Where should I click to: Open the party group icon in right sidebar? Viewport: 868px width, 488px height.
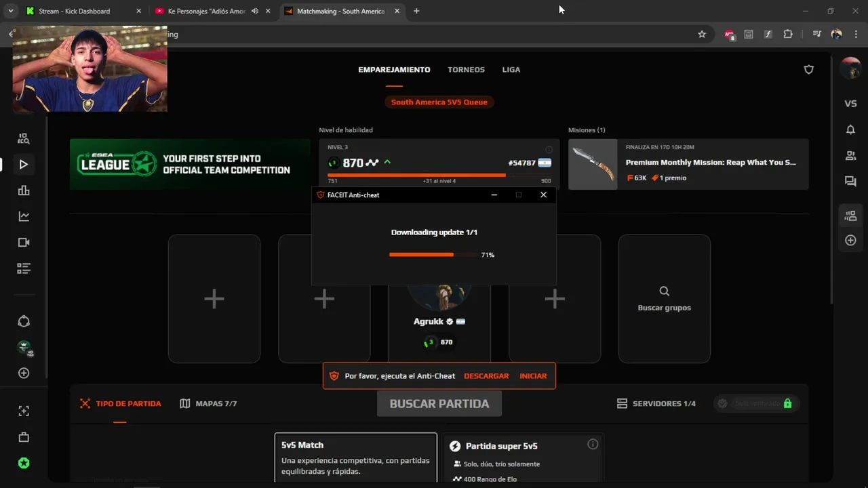850,216
